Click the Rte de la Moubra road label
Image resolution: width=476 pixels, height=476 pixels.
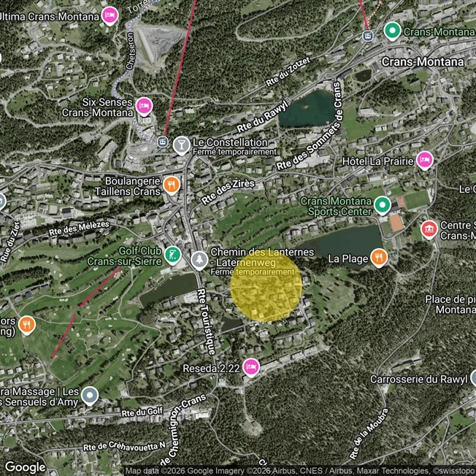369,434
